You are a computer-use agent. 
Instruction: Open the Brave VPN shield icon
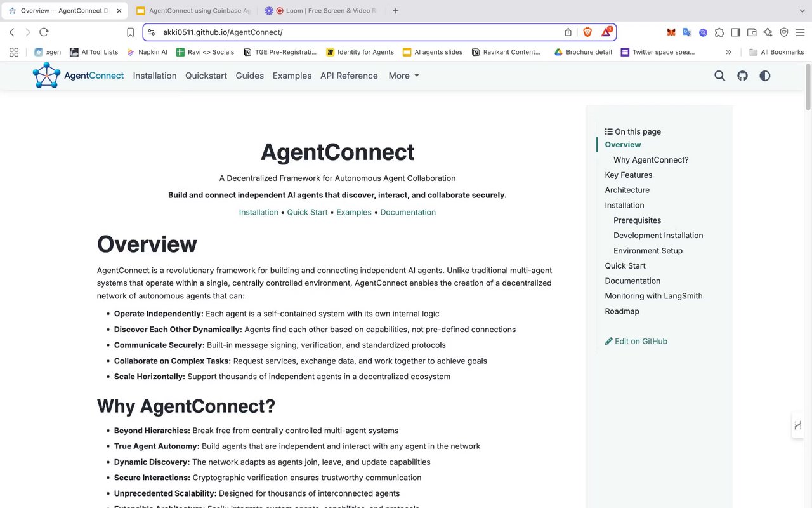click(x=784, y=32)
